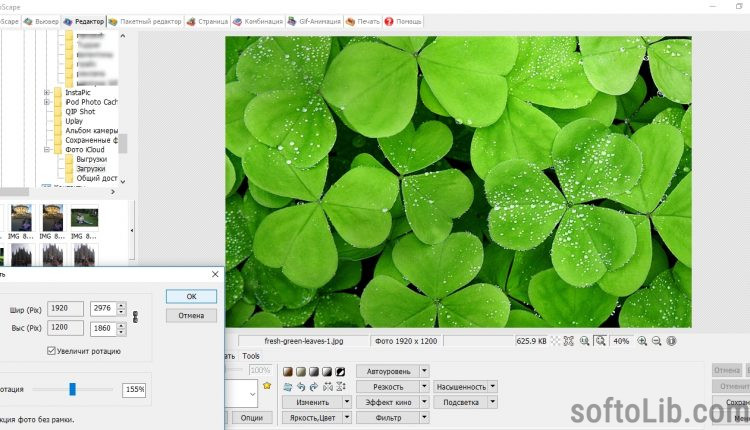Toggle the Увеличит ротацию checkbox
This screenshot has height=430, width=750.
(51, 351)
